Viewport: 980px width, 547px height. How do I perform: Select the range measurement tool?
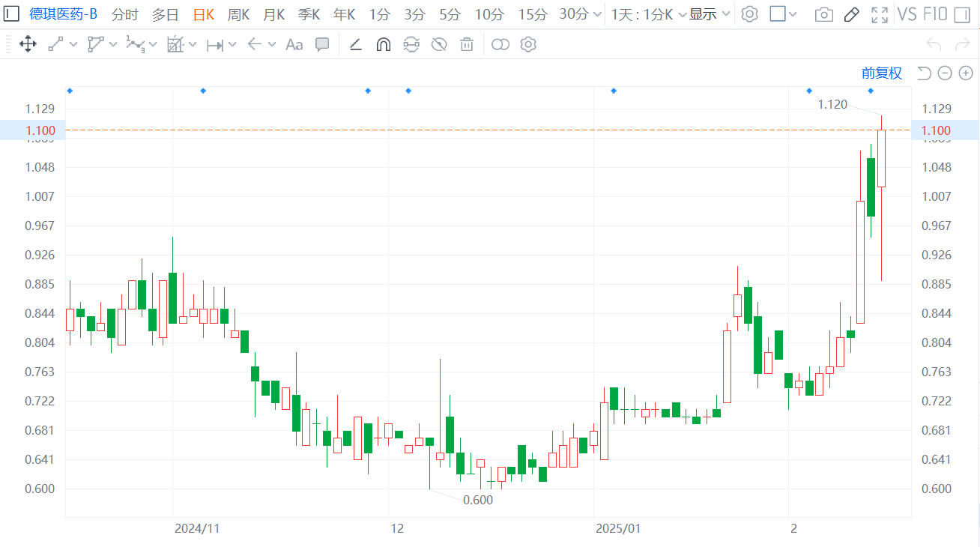pos(215,45)
